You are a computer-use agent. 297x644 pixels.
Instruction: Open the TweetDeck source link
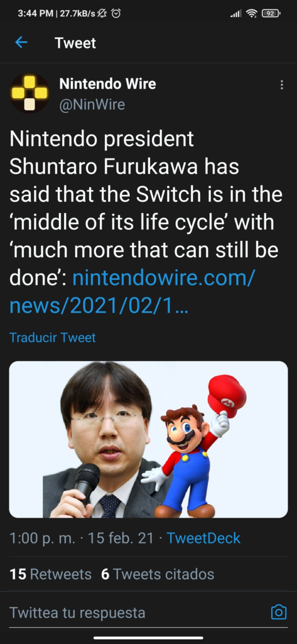[x=203, y=538]
